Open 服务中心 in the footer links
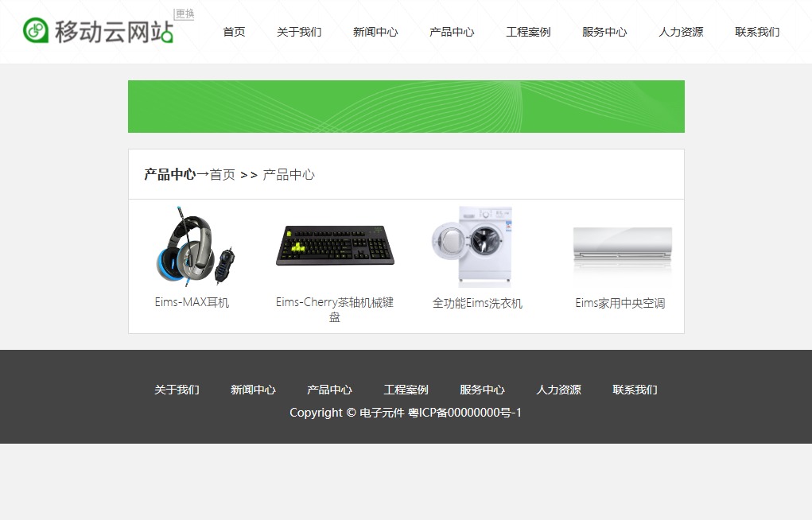 click(482, 390)
